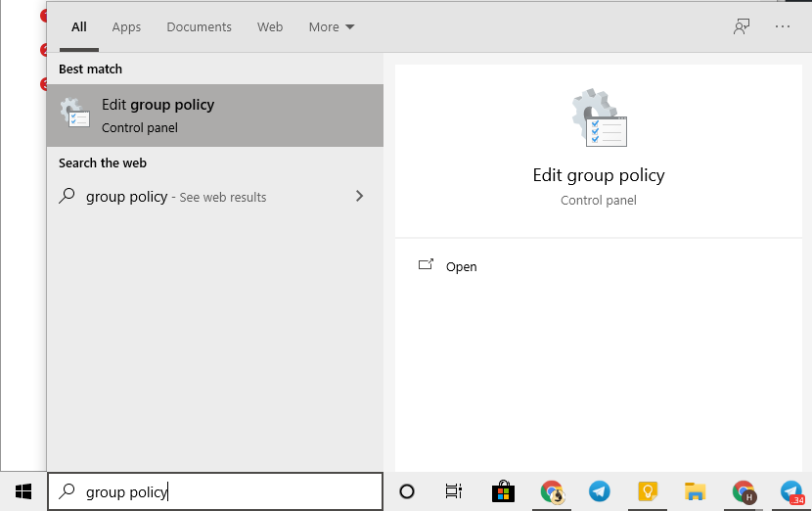Click the taskbar search text field

[x=215, y=491]
